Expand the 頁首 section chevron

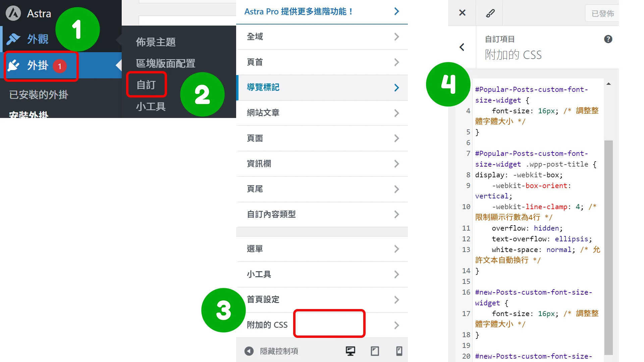point(396,62)
